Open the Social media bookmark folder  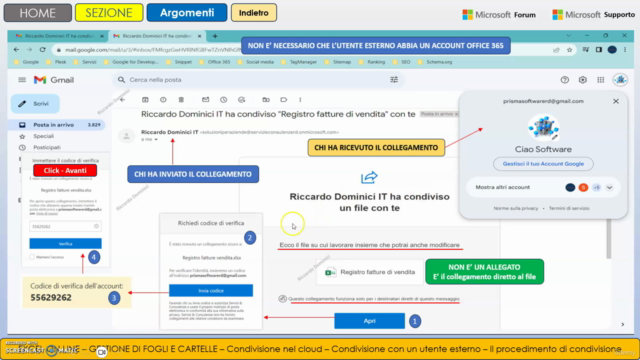(256, 62)
